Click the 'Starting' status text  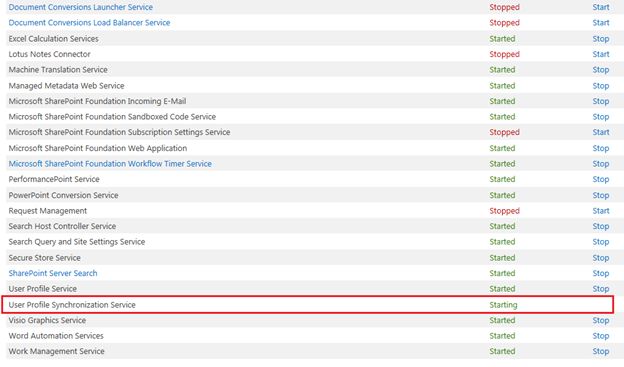click(x=503, y=305)
